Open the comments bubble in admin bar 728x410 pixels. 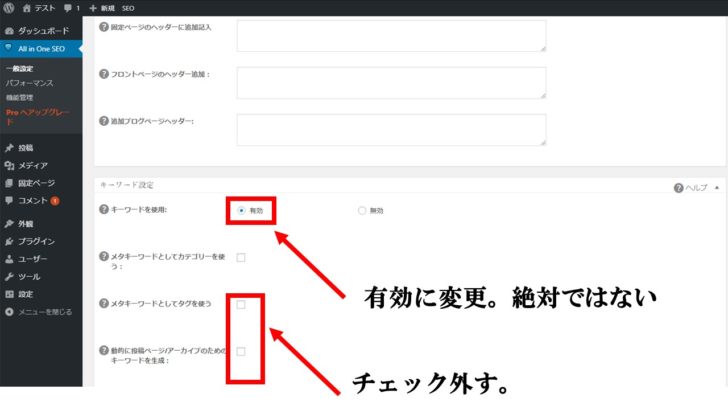click(72, 8)
